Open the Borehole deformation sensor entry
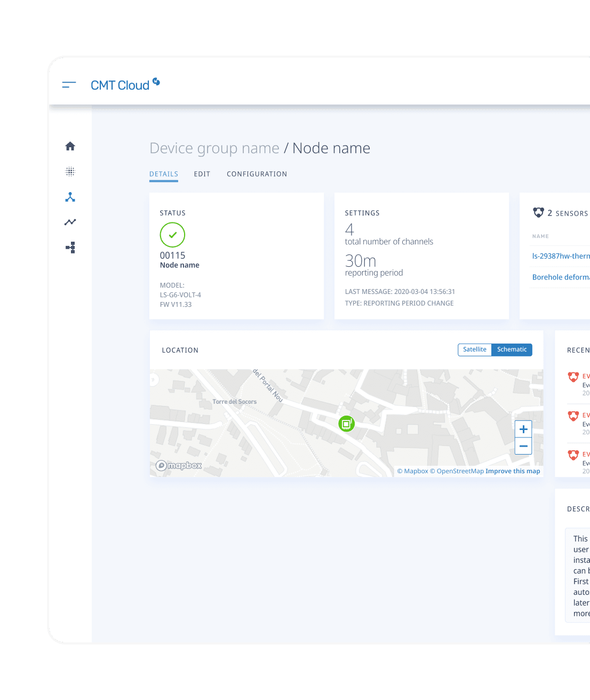 [560, 277]
